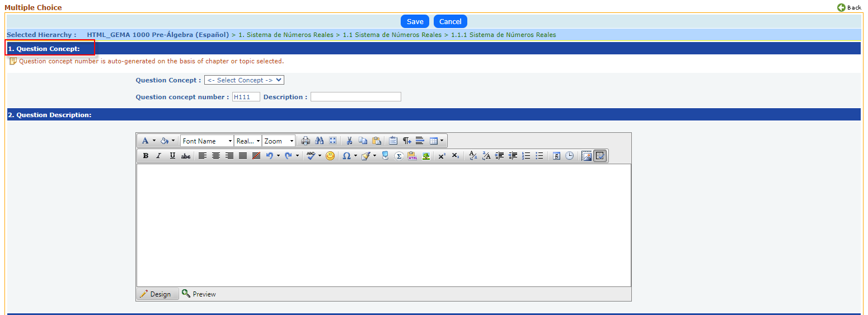Switch to the Preview tab
Viewport: 868px width, 315px height.
(x=199, y=294)
